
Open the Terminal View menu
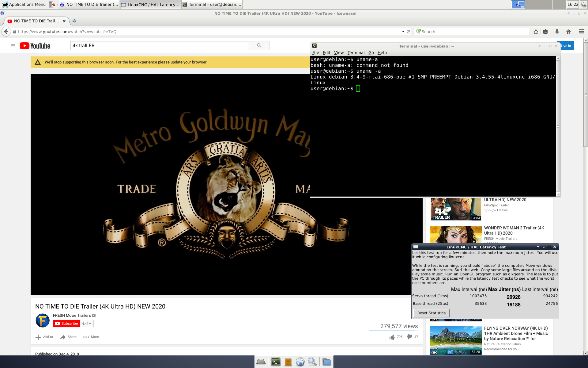pyautogui.click(x=339, y=52)
